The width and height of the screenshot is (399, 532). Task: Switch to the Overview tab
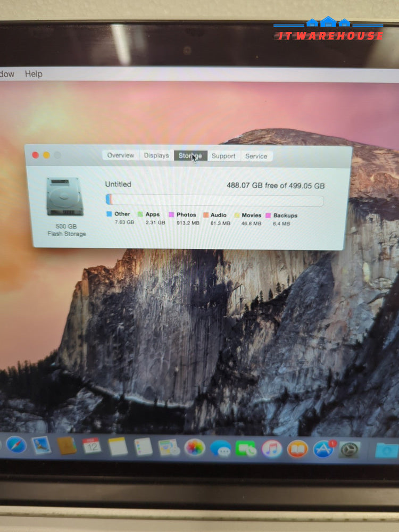[121, 155]
